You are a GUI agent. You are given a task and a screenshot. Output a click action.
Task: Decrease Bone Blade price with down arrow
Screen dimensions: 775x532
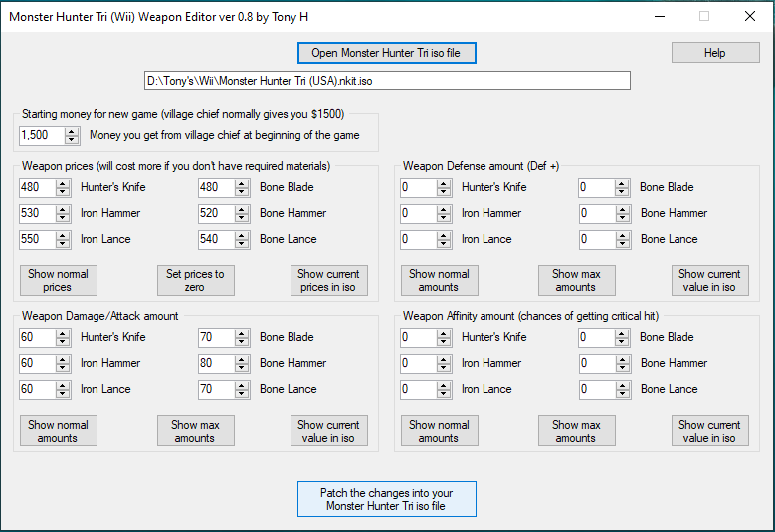(x=242, y=192)
